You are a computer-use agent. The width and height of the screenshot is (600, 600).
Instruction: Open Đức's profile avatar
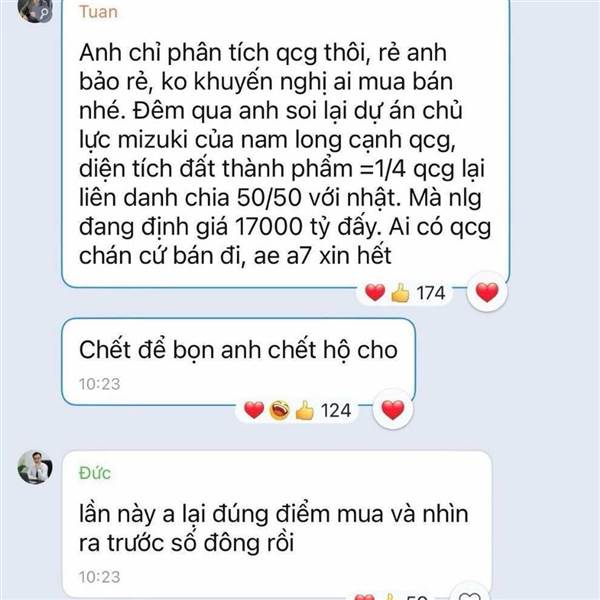coord(35,467)
